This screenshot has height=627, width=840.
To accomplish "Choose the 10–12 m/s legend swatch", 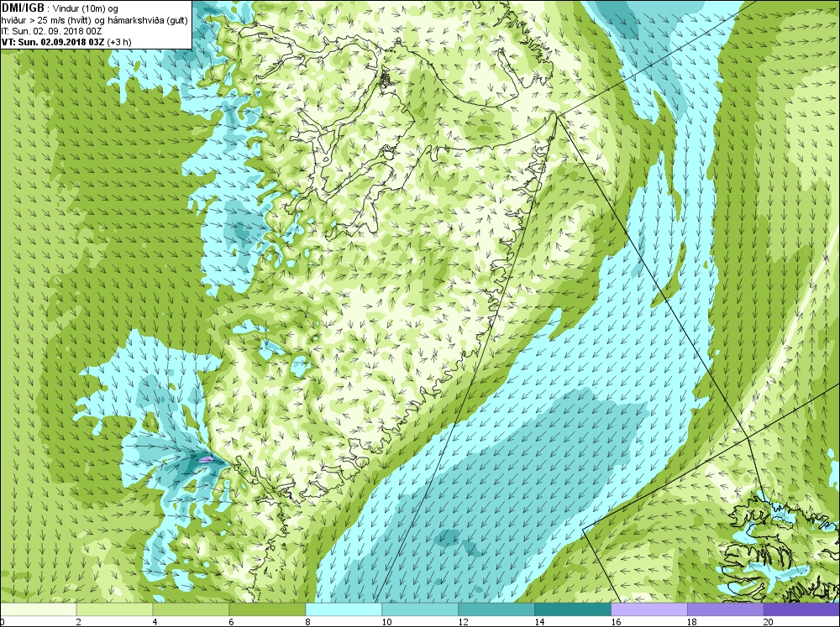I will (x=420, y=609).
